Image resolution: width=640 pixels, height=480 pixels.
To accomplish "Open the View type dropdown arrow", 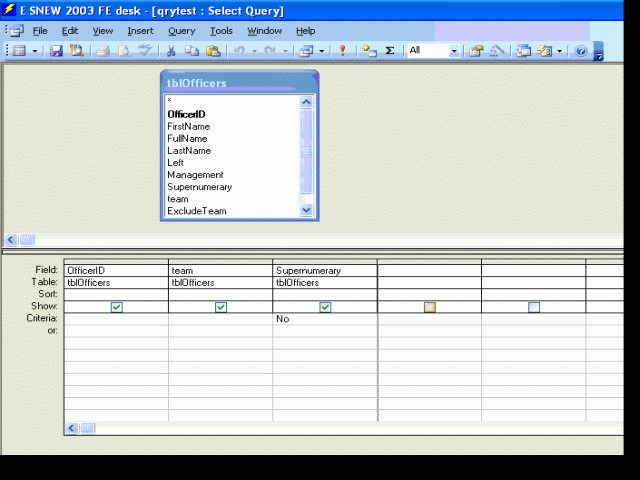I will coord(35,51).
